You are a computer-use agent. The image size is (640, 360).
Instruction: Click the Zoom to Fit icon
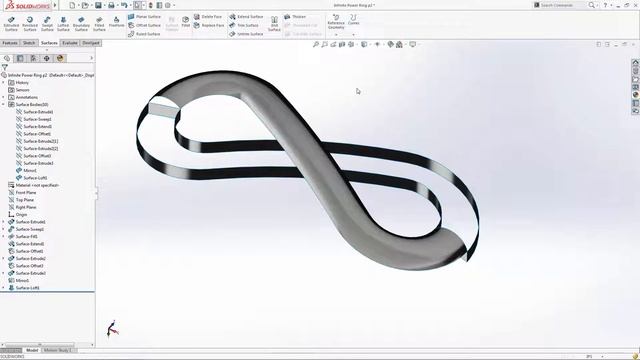pos(316,44)
